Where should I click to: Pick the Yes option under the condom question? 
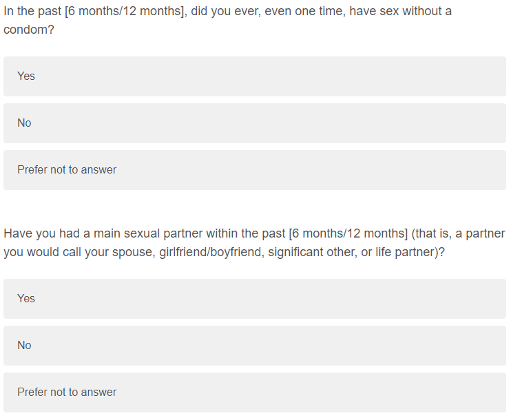[x=254, y=76]
